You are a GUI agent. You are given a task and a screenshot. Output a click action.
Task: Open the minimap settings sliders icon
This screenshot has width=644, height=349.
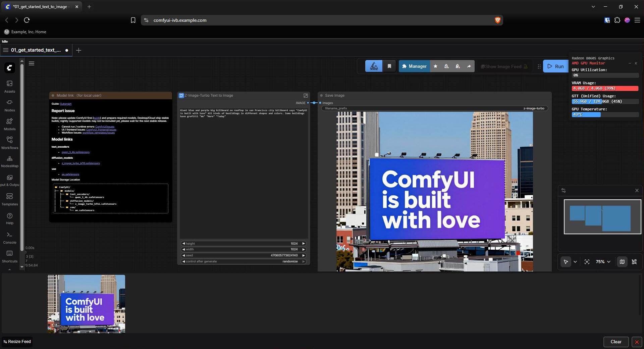coord(563,191)
